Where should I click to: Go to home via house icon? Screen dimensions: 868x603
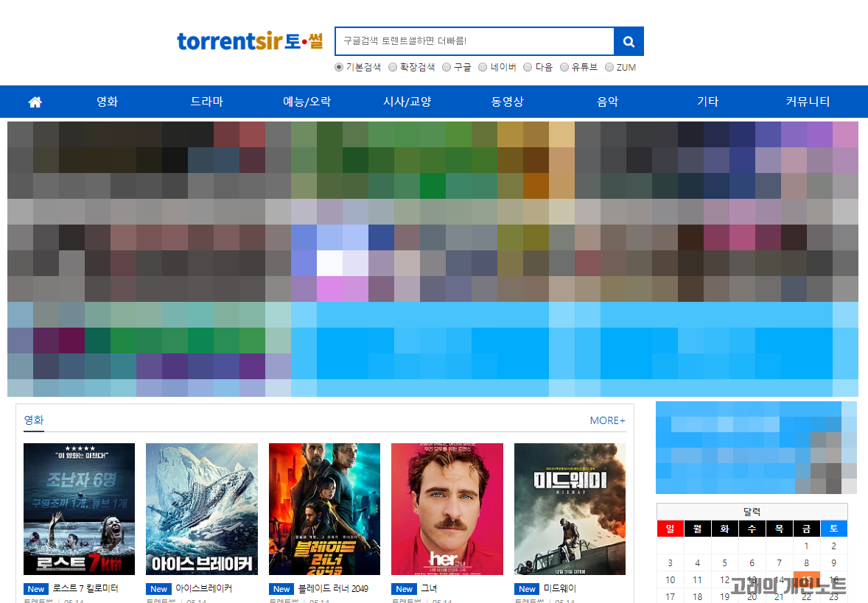coord(35,102)
